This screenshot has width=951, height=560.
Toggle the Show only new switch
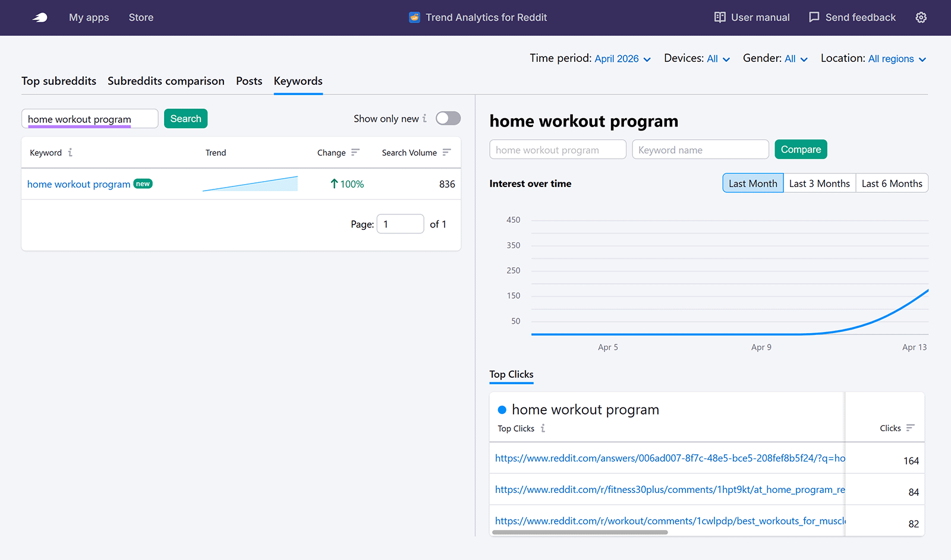(448, 118)
